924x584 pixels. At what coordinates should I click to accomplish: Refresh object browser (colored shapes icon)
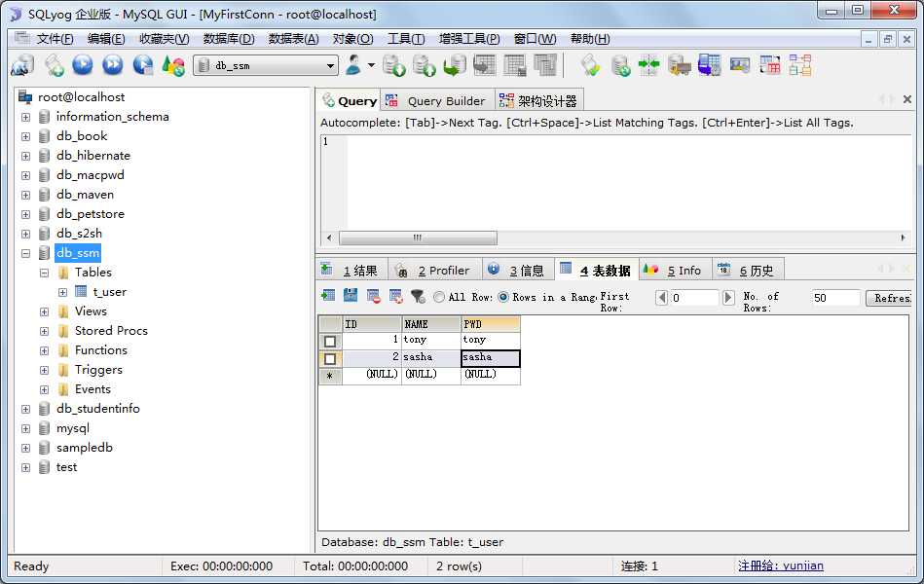tap(173, 65)
